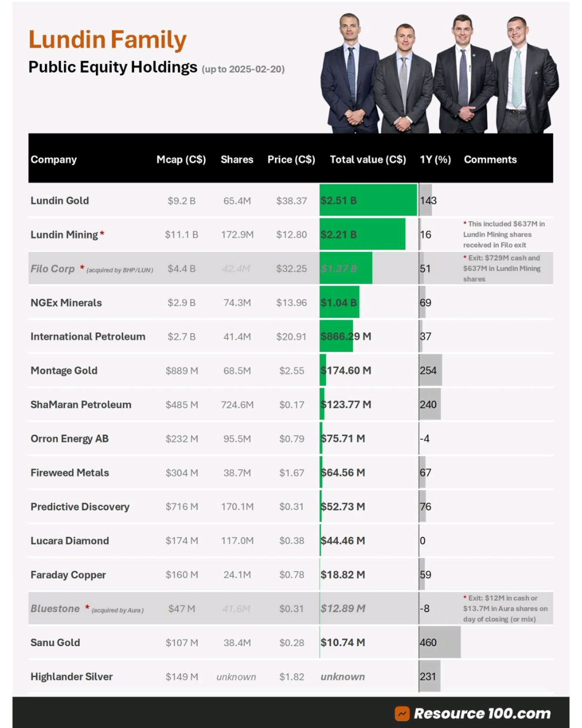Select the Lundin Mining company name
The width and height of the screenshot is (582, 728).
click(x=64, y=235)
